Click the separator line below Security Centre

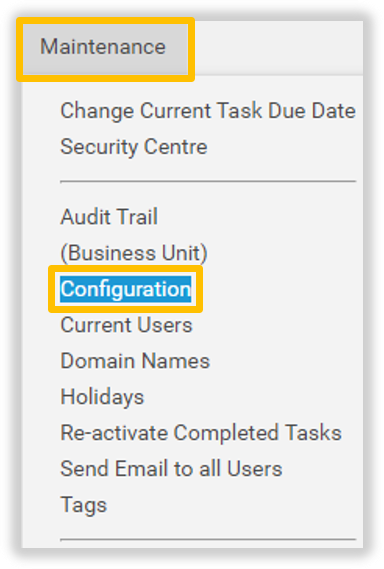[208, 181]
